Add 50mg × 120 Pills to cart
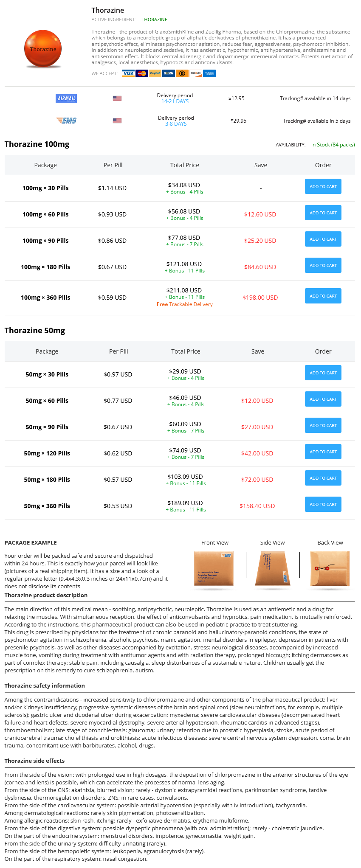Image resolution: width=361 pixels, height=868 pixels. 323,452
